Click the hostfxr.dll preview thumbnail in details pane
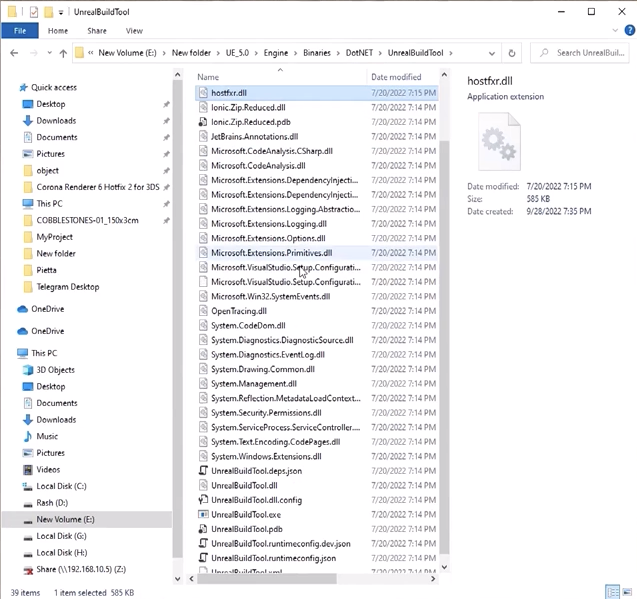637x599 pixels. click(499, 142)
